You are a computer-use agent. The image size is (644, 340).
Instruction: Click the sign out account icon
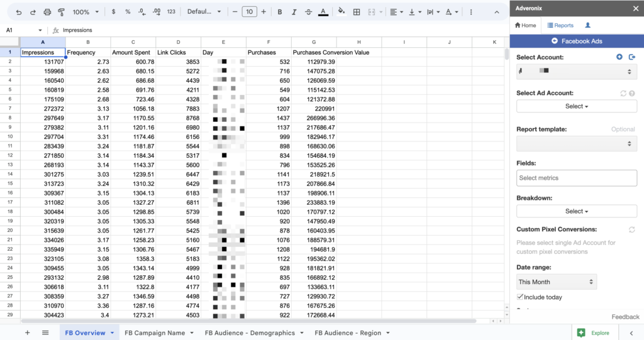pyautogui.click(x=632, y=57)
